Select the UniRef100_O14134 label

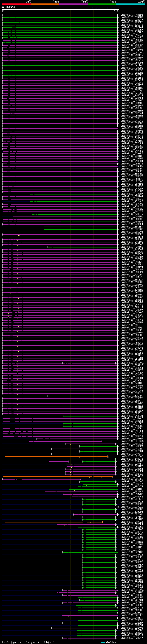[x=132, y=237]
